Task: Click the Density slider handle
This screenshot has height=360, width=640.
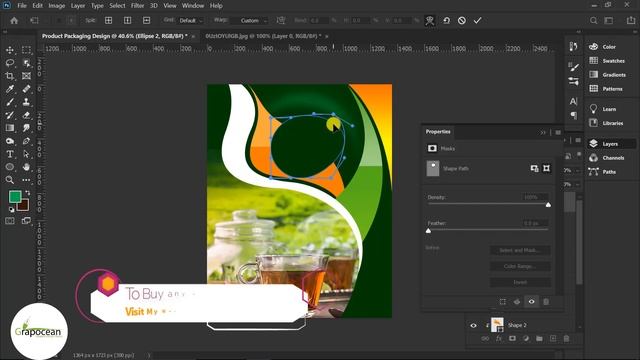Action: coord(548,204)
